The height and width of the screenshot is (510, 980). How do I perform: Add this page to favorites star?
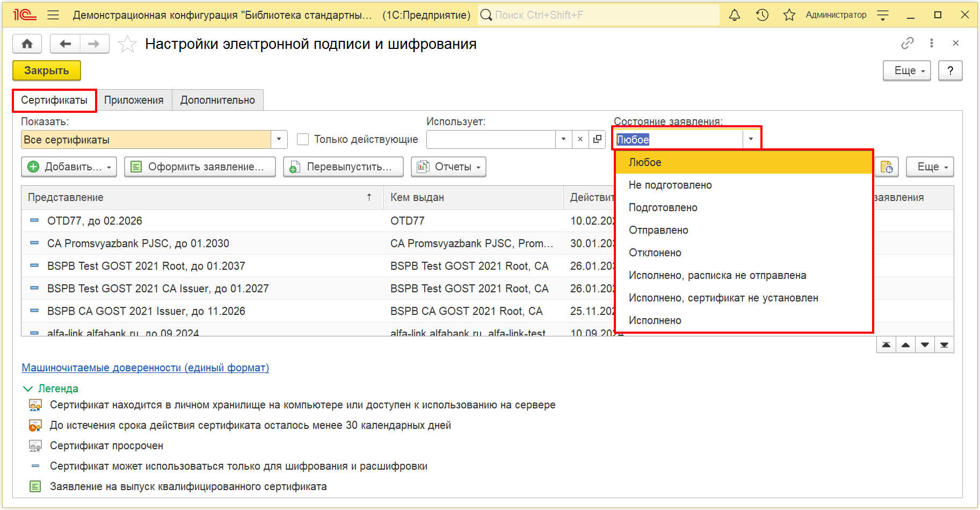point(127,44)
